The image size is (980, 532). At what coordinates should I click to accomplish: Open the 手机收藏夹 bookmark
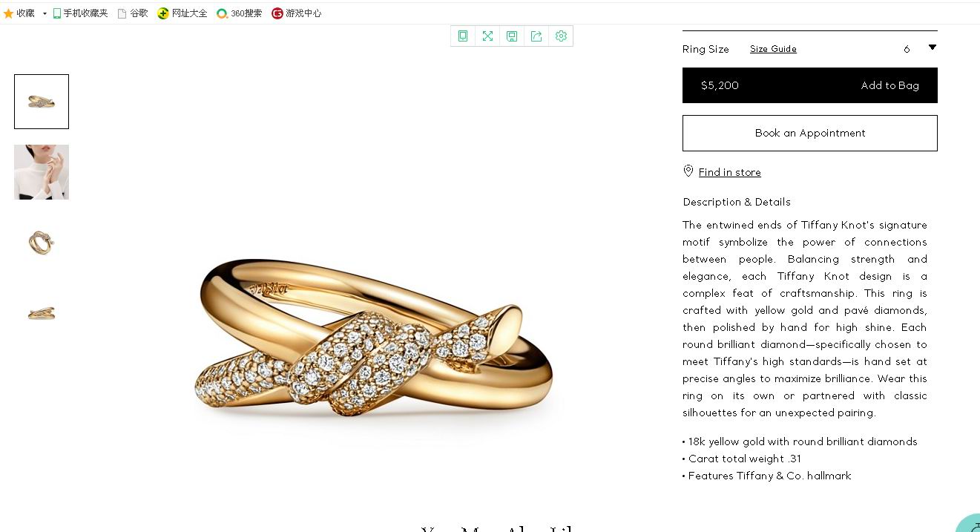[81, 13]
